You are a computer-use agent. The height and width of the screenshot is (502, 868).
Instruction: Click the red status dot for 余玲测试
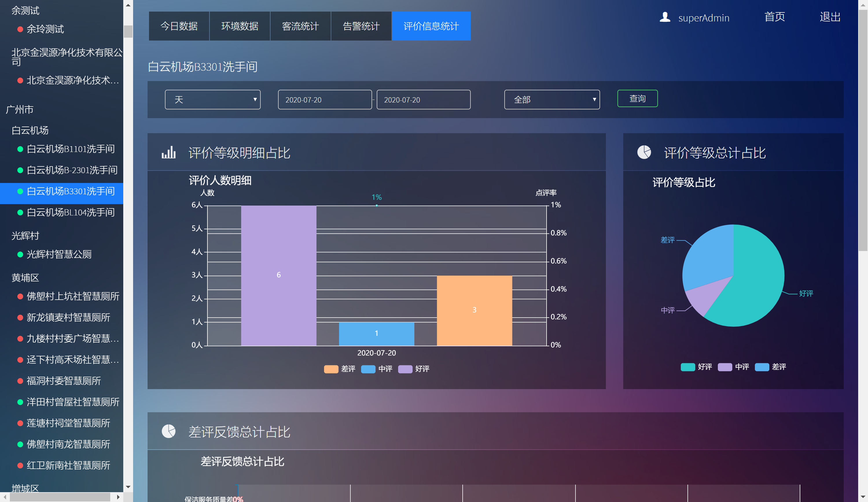(20, 29)
